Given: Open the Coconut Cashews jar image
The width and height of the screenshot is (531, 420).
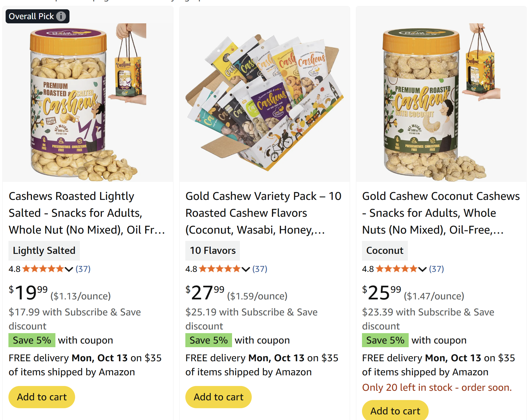Looking at the screenshot, I should coord(441,103).
